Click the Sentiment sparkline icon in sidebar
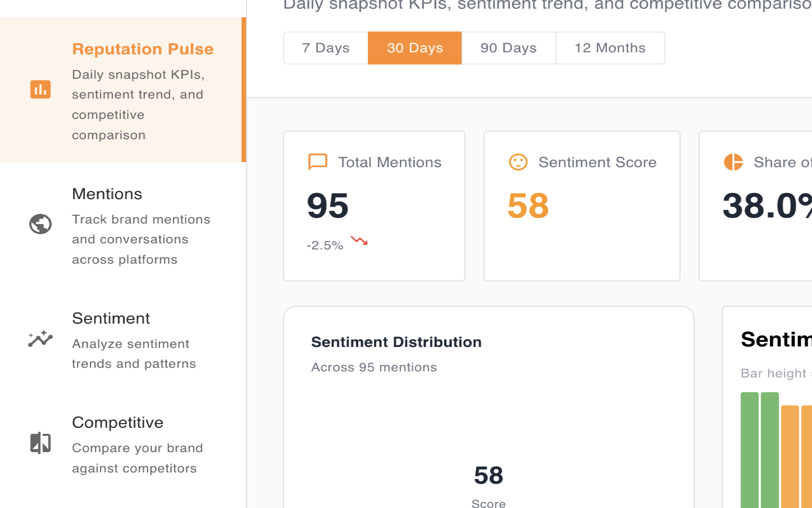Screen dimensions: 812x508 click(x=41, y=338)
